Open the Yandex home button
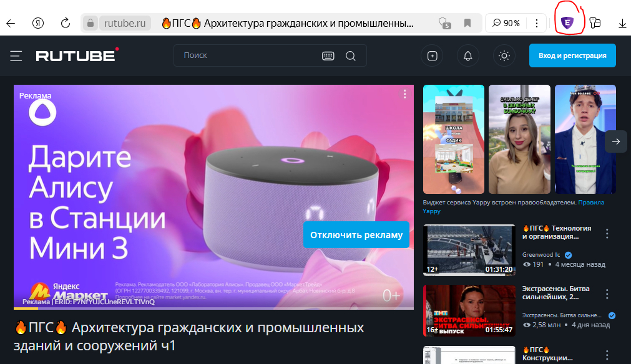This screenshot has width=631, height=364. point(38,23)
